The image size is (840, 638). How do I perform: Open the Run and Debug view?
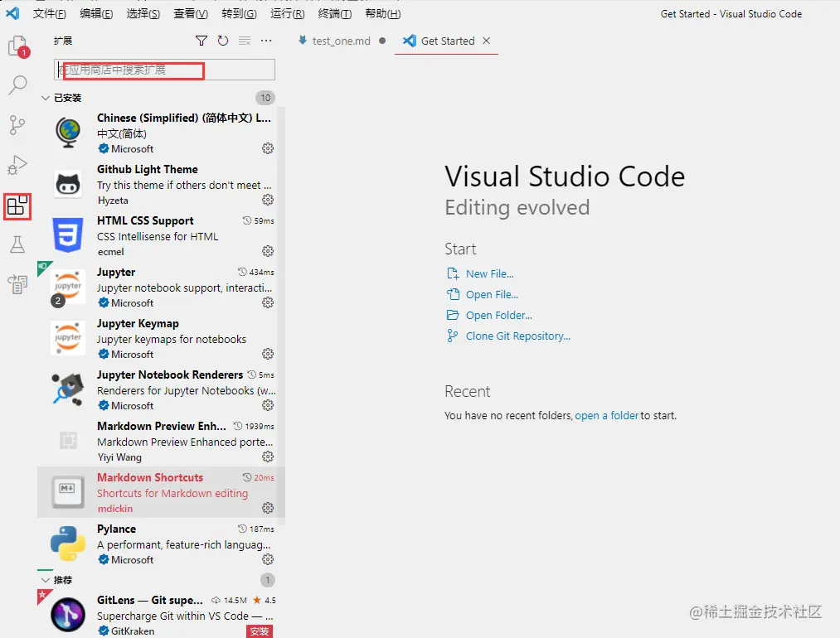[17, 165]
